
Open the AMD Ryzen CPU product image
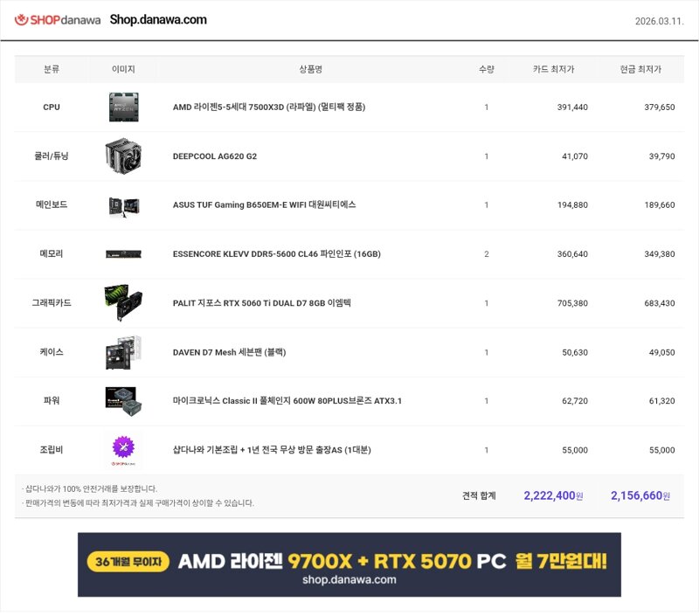[123, 107]
